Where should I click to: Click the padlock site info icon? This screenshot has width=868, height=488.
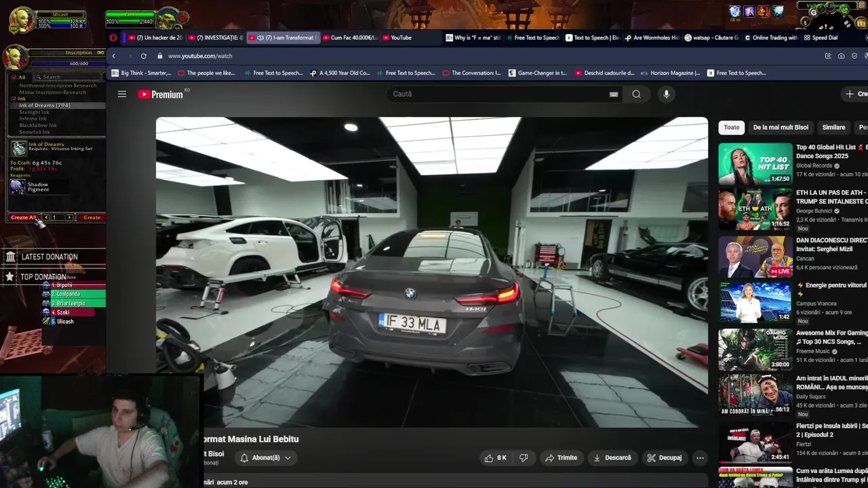click(x=160, y=56)
